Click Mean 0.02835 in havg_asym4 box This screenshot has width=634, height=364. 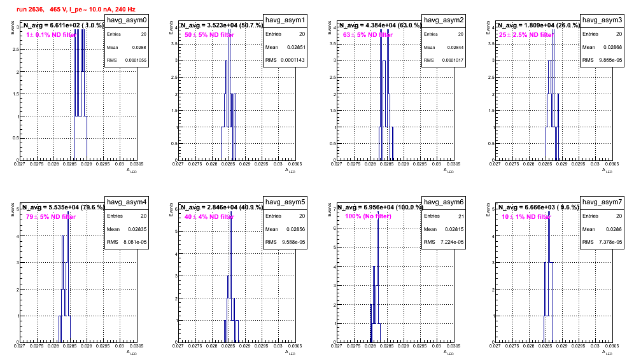127,229
